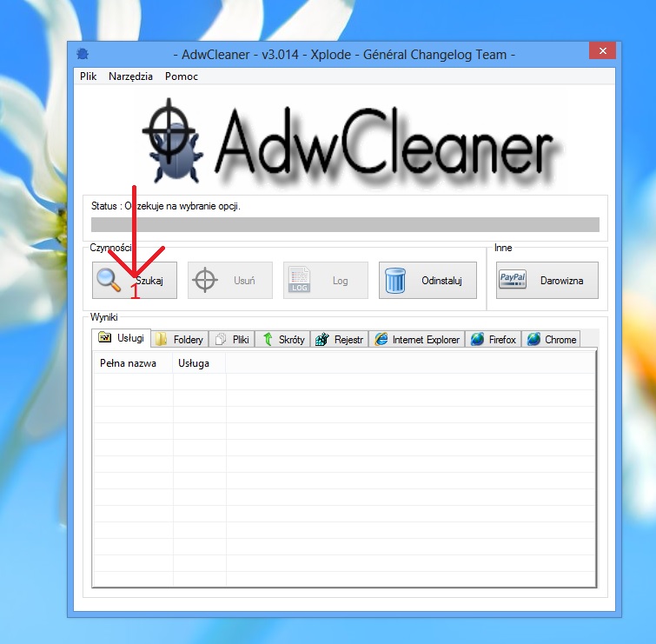This screenshot has width=656, height=644.
Task: Select the Usługi tab label
Action: [130, 338]
